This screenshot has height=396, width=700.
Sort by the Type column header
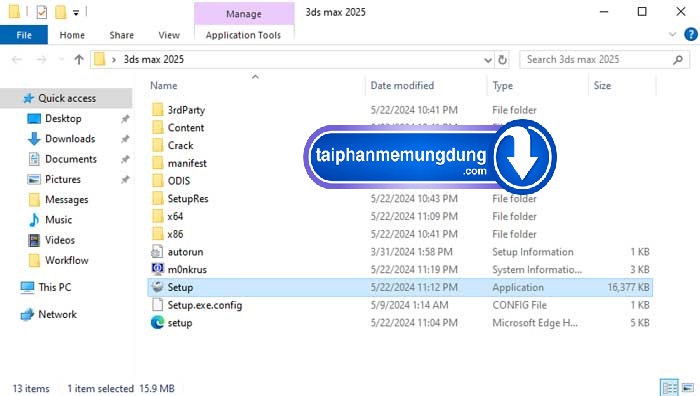pyautogui.click(x=502, y=85)
